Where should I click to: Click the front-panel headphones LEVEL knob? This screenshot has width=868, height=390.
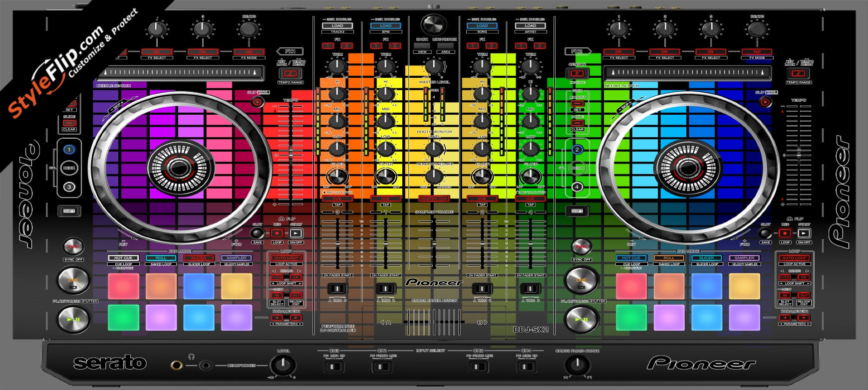pyautogui.click(x=283, y=367)
